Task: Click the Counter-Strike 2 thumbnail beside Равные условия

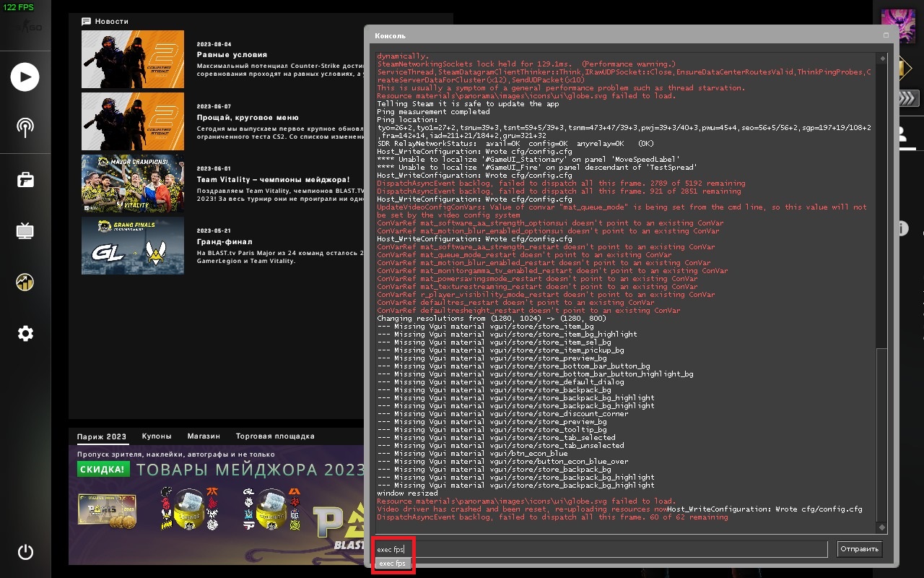Action: click(133, 59)
